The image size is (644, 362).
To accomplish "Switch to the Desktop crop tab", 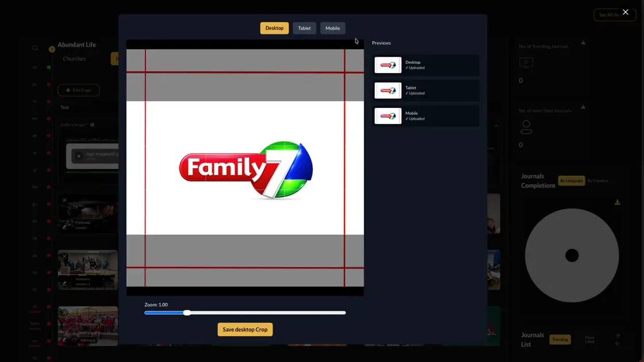I will point(274,28).
